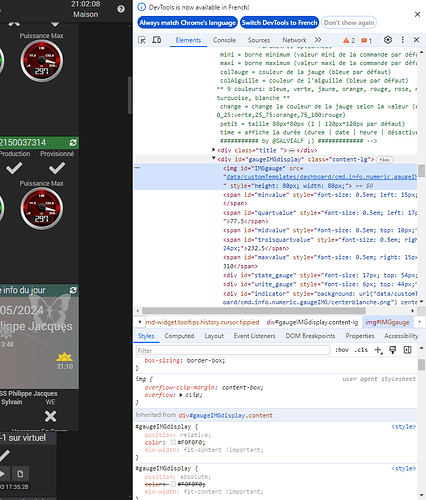Click the new style rule plus icon

point(378,350)
